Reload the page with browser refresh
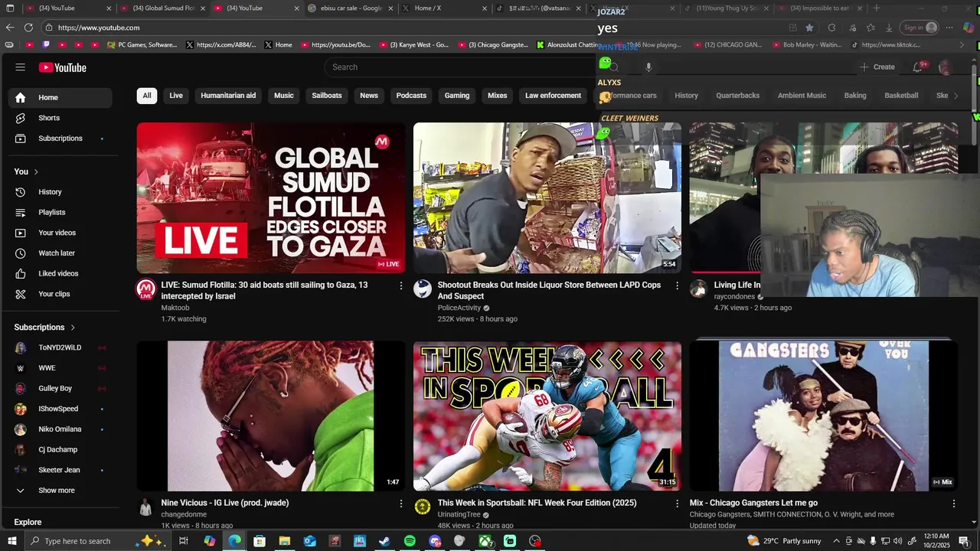Viewport: 980px width, 551px height. click(x=28, y=28)
